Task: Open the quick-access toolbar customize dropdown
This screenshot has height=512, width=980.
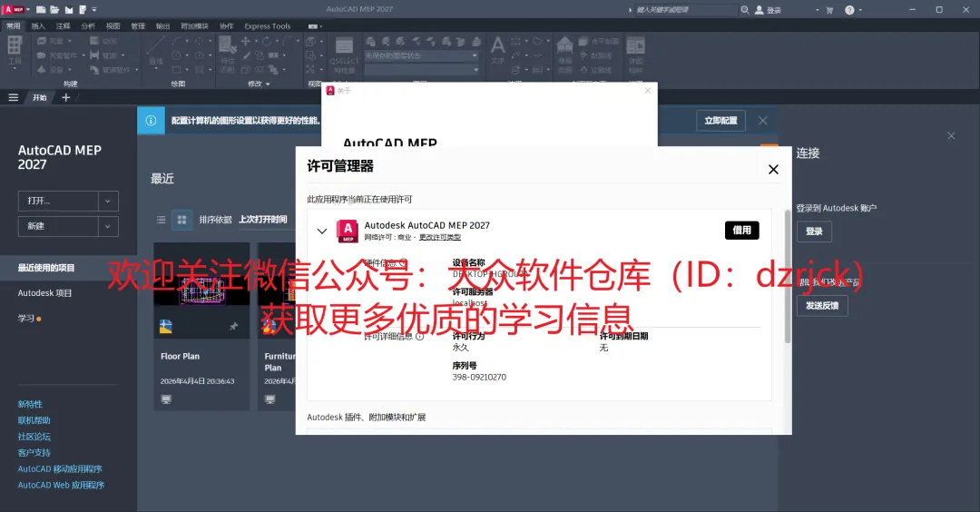Action: 94,9
